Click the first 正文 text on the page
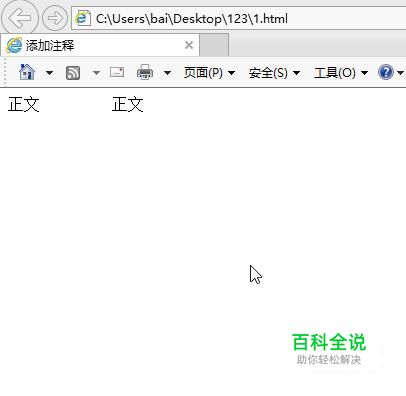The image size is (406, 396). (24, 105)
